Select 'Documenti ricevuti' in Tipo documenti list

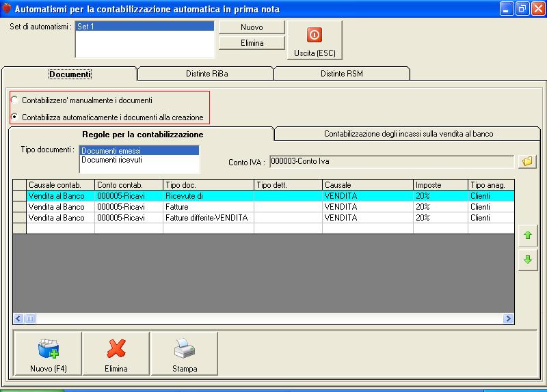(x=139, y=160)
